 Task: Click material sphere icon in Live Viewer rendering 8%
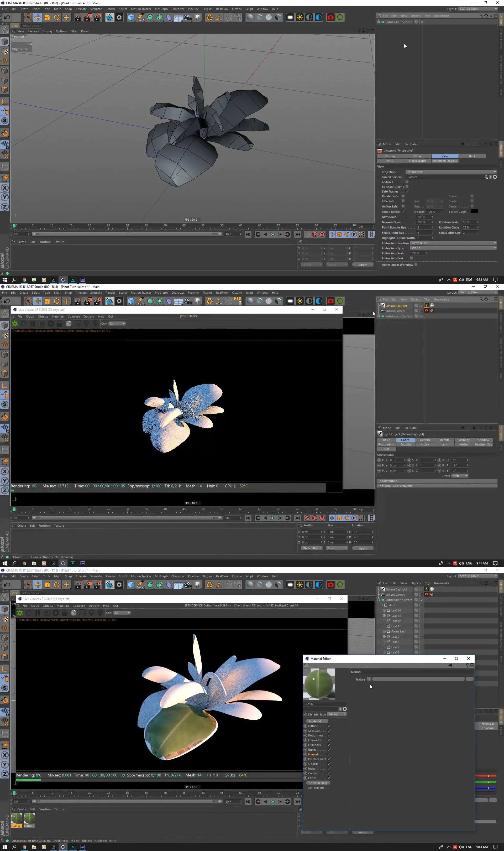click(x=73, y=613)
